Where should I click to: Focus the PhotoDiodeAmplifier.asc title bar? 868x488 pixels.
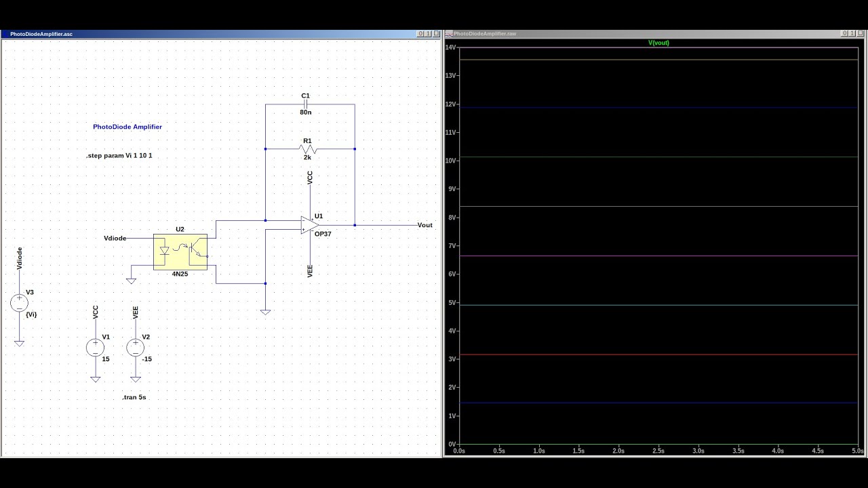220,33
